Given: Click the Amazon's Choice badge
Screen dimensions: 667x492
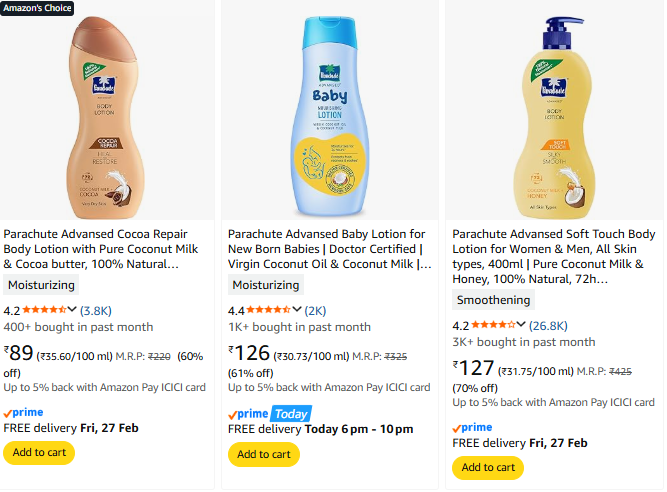Looking at the screenshot, I should 37,7.
